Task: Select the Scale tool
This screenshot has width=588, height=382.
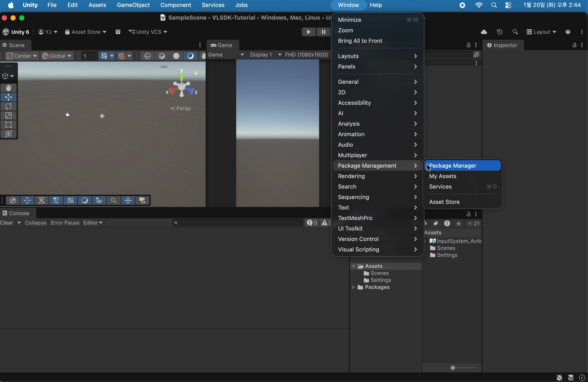Action: click(9, 116)
